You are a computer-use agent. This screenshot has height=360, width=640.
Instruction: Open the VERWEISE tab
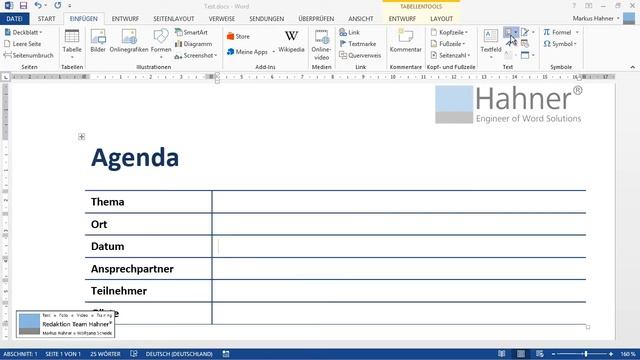pos(222,19)
